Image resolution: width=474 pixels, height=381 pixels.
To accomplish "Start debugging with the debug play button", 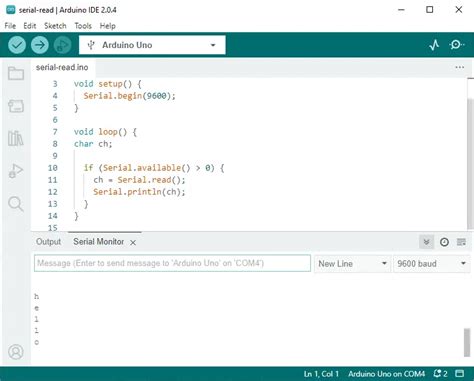I will tap(62, 45).
